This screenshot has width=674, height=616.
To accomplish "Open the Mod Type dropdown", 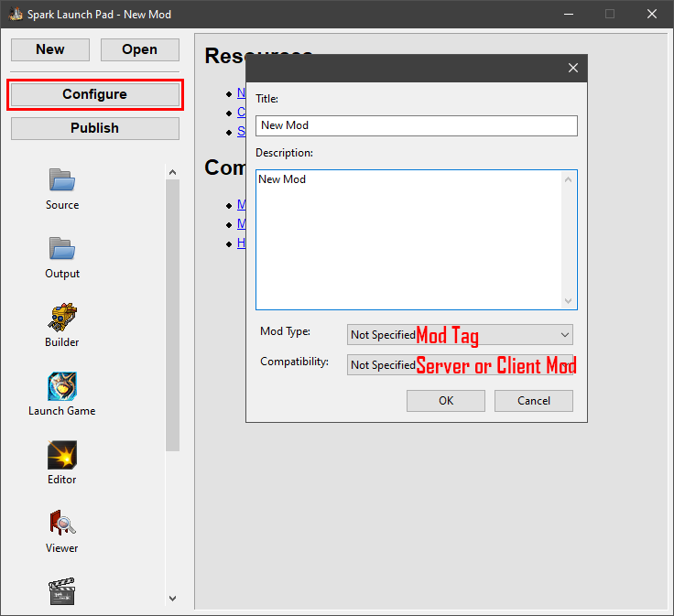I will click(x=460, y=335).
